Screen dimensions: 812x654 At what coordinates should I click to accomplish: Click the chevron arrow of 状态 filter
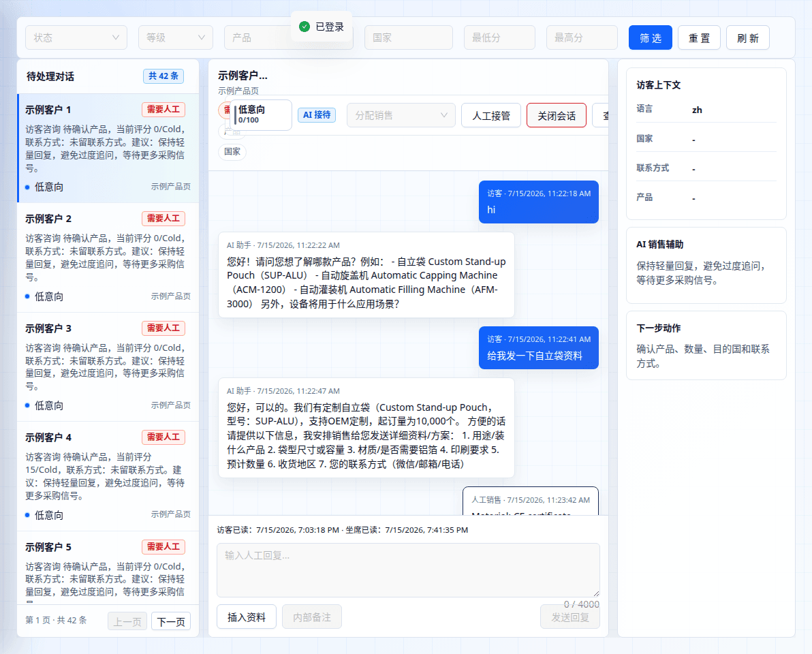tap(116, 37)
